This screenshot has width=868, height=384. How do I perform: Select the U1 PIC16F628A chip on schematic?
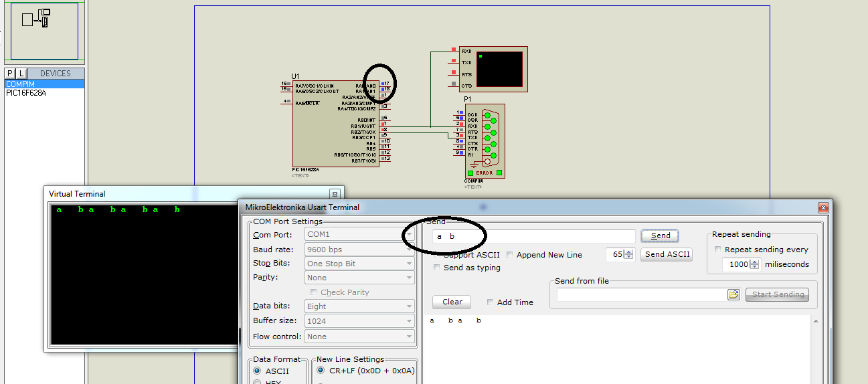pos(335,123)
